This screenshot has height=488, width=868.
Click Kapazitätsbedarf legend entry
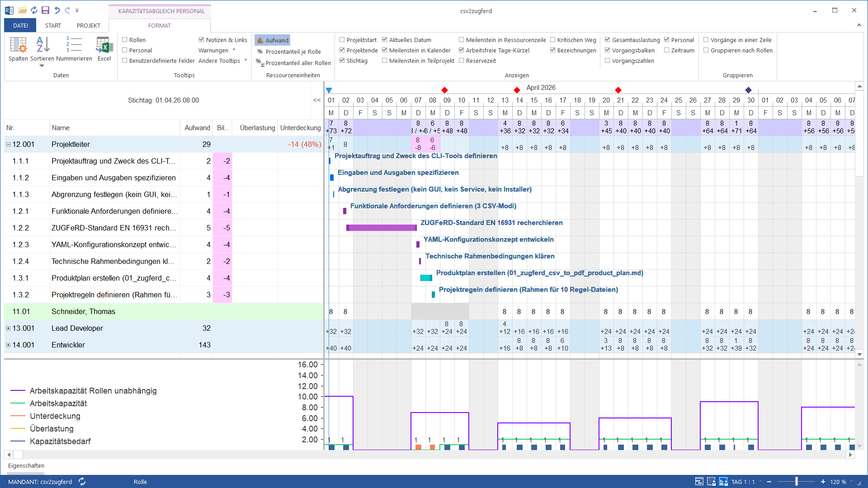50,441
